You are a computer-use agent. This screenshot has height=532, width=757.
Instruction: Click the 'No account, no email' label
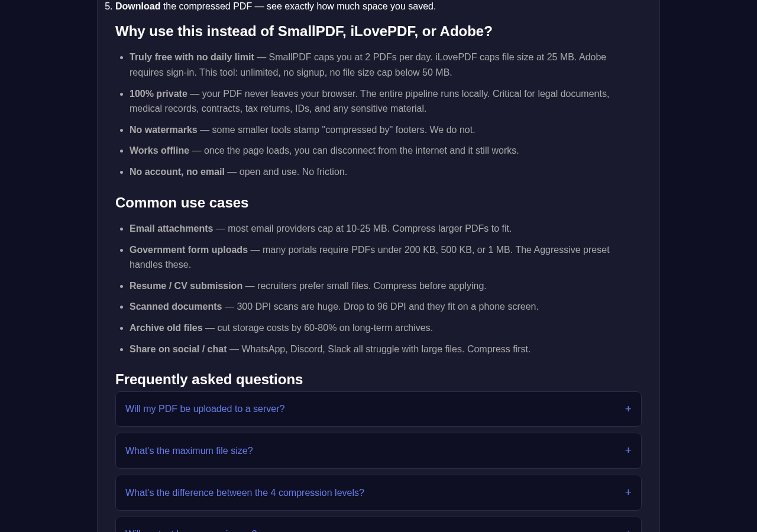pos(177,172)
